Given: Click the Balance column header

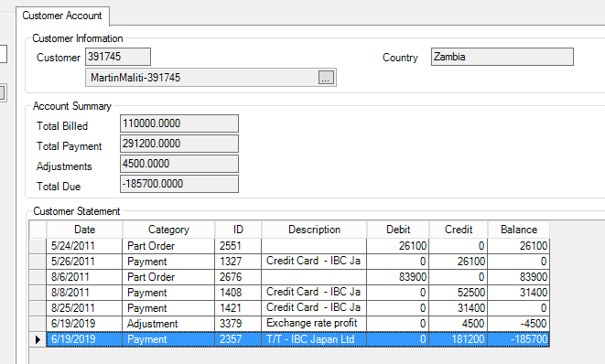Looking at the screenshot, I should pyautogui.click(x=519, y=230).
